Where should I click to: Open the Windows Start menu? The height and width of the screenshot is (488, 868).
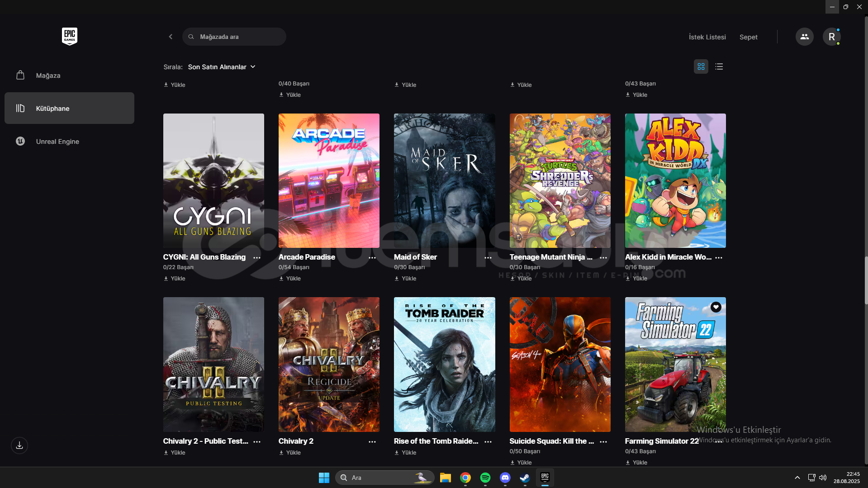tap(324, 478)
